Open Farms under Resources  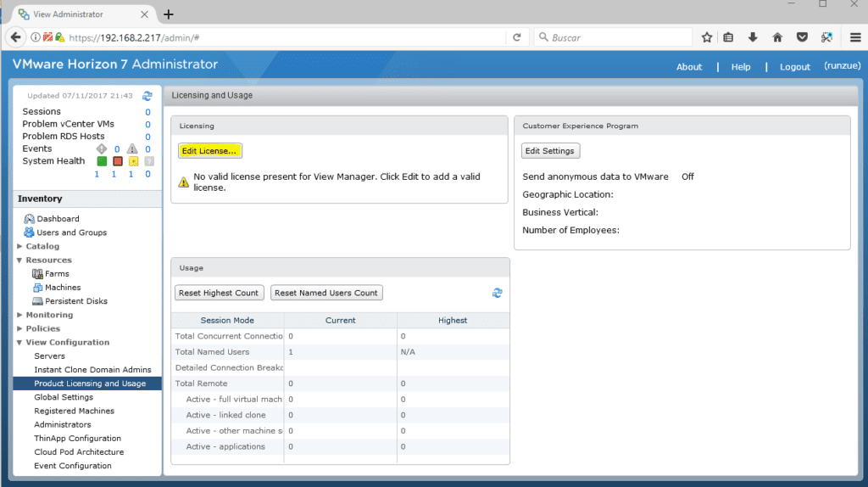click(x=57, y=274)
